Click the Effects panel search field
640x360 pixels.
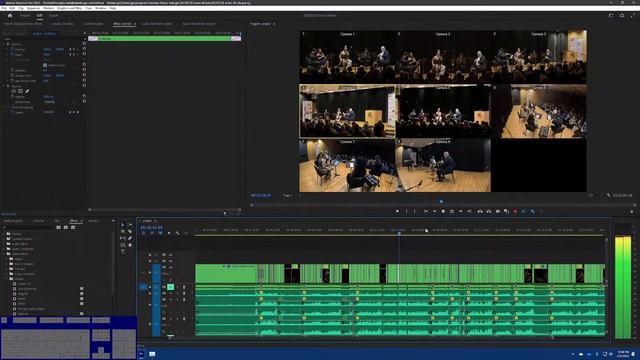[x=28, y=227]
